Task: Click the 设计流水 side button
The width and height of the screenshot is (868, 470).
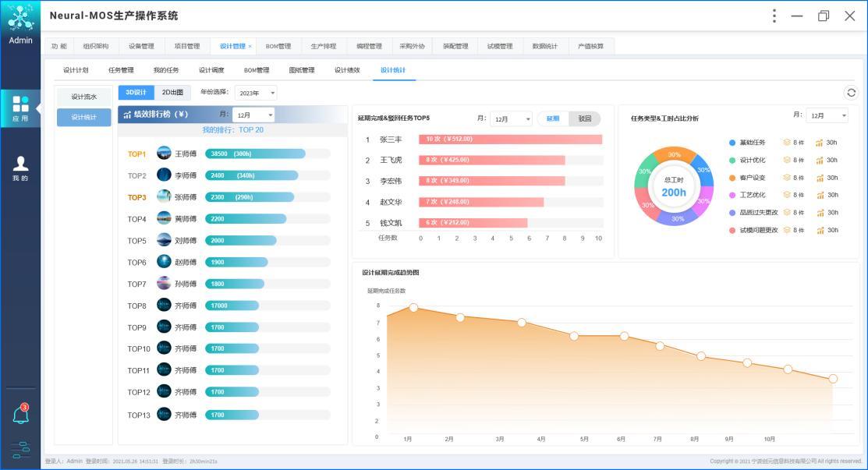Action: 83,97
